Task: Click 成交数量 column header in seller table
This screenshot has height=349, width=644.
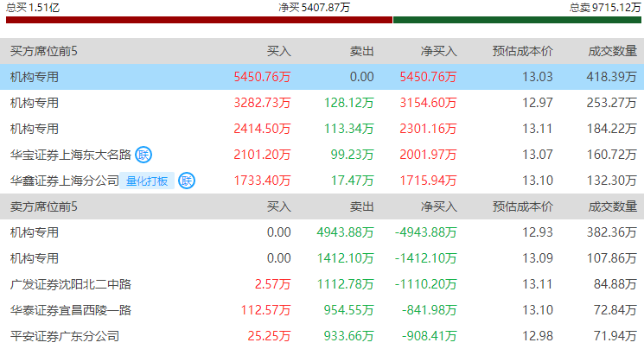Action: coord(612,206)
